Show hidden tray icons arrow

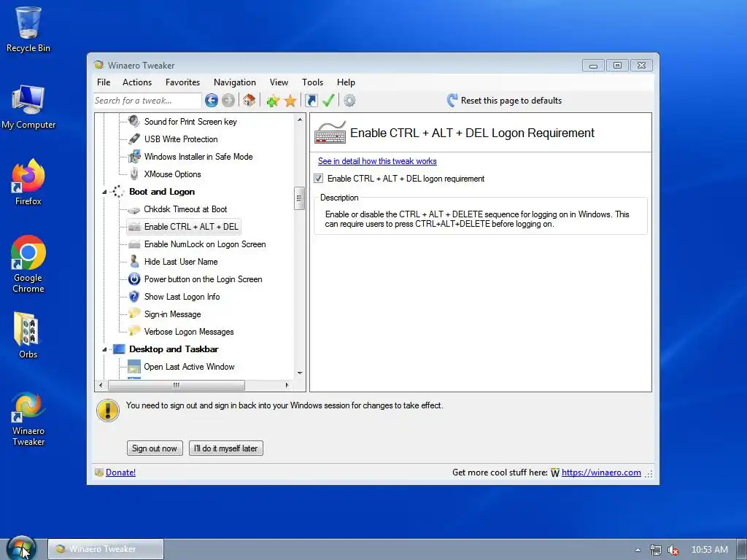(638, 550)
